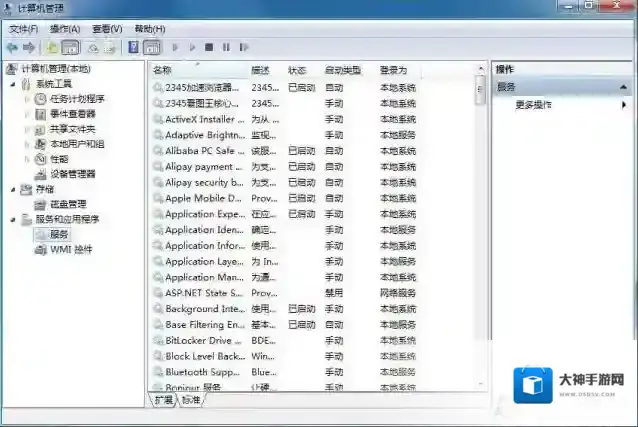
Task: Select the Application Experience service row
Action: click(285, 214)
